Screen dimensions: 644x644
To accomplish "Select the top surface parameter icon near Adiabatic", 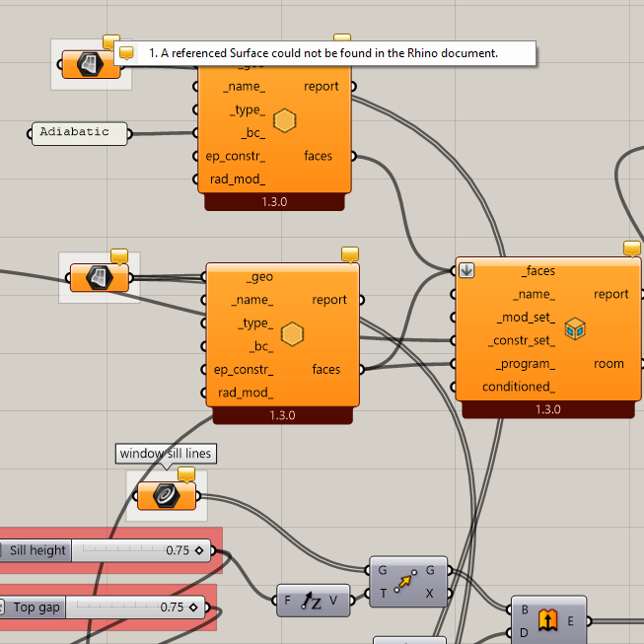I will pyautogui.click(x=91, y=64).
